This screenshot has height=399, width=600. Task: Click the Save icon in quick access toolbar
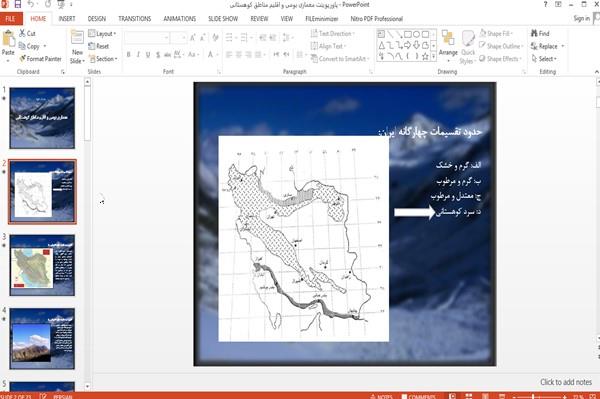(18, 4)
